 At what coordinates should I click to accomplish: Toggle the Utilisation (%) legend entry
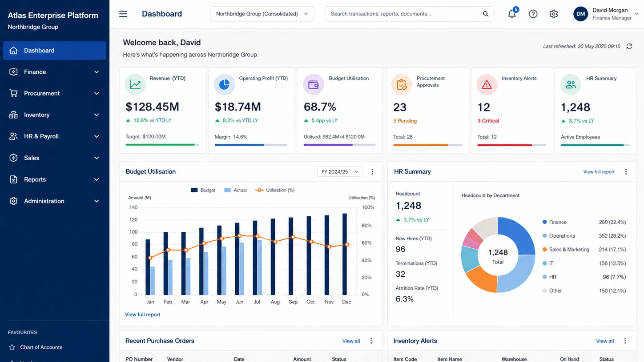point(275,190)
